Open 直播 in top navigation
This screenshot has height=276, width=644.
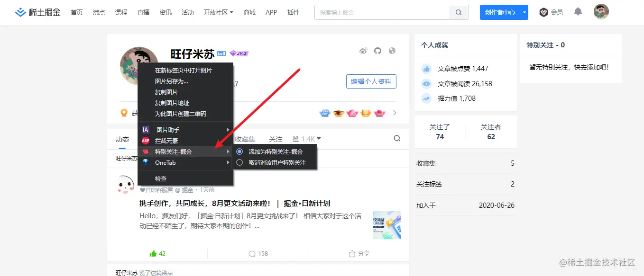tap(143, 12)
